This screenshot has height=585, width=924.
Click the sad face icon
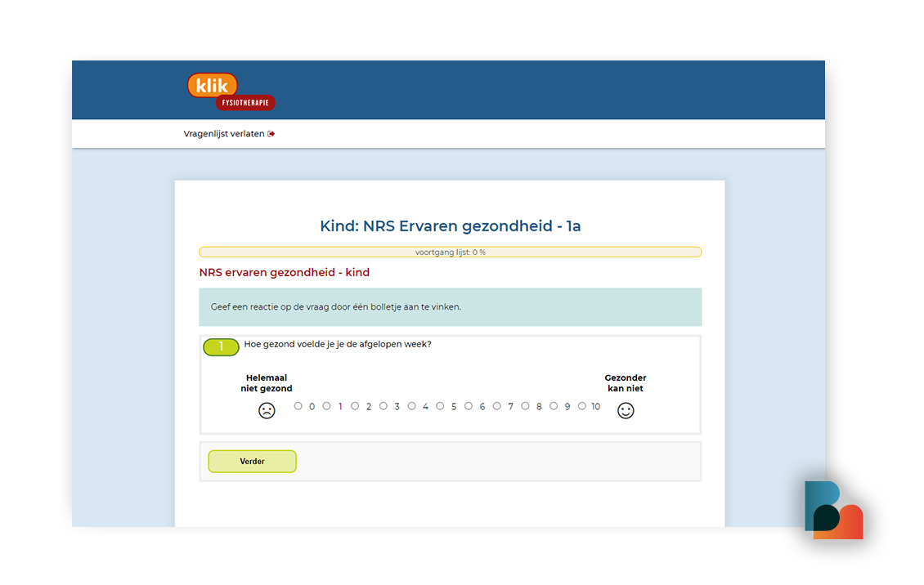[267, 410]
